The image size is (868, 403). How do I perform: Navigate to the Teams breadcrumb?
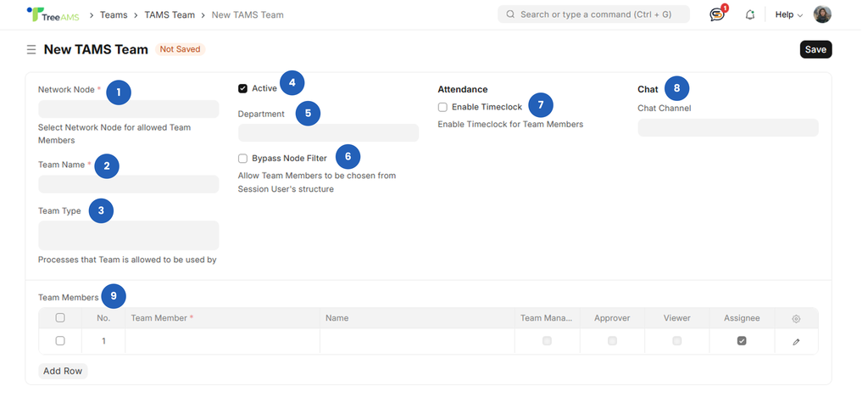114,14
